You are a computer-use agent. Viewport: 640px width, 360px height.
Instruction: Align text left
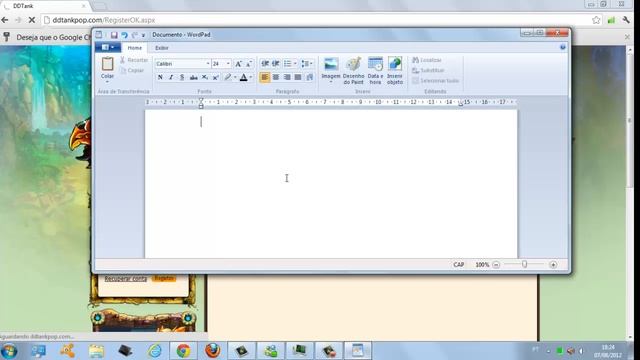point(264,77)
